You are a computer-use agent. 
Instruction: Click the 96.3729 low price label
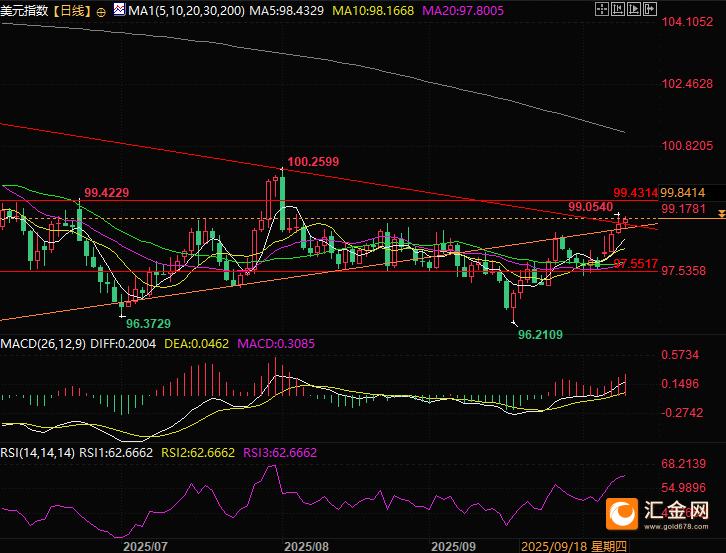[147, 324]
